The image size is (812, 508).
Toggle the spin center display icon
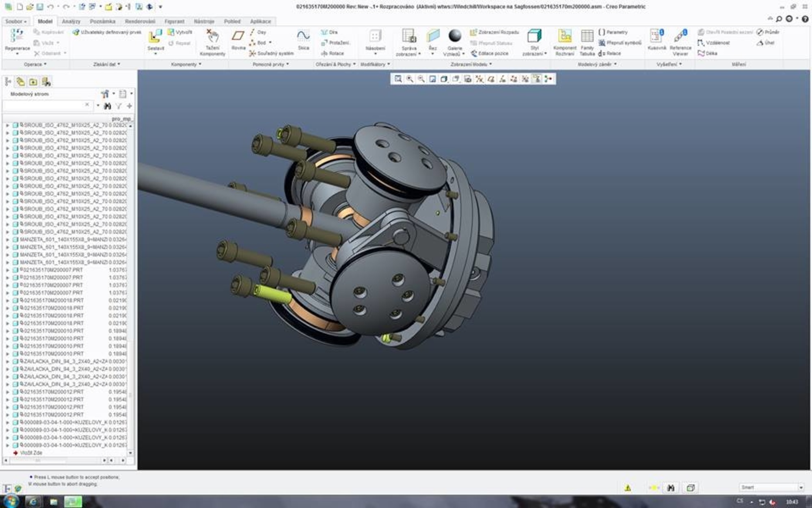pos(548,79)
